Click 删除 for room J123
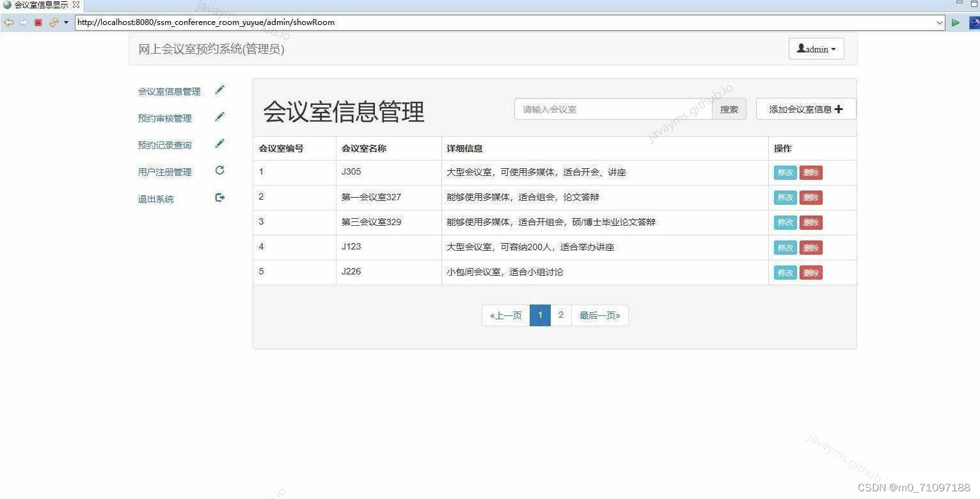The image size is (980, 499). coord(811,248)
